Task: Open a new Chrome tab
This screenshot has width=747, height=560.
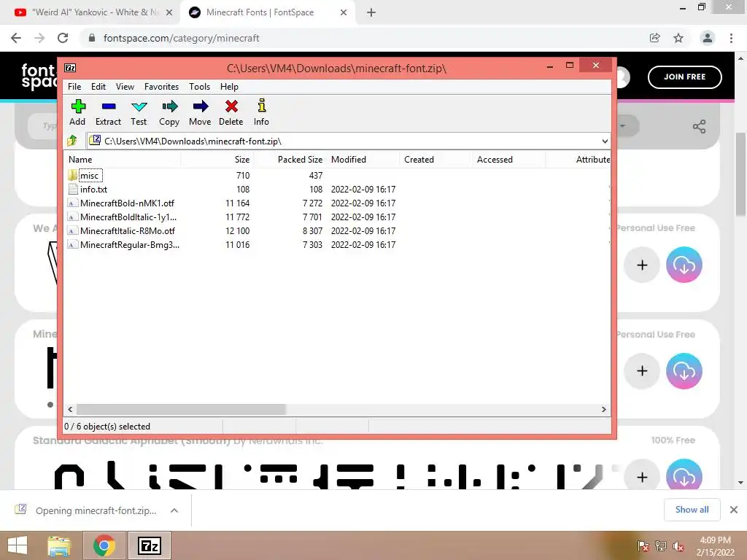Action: [x=371, y=12]
